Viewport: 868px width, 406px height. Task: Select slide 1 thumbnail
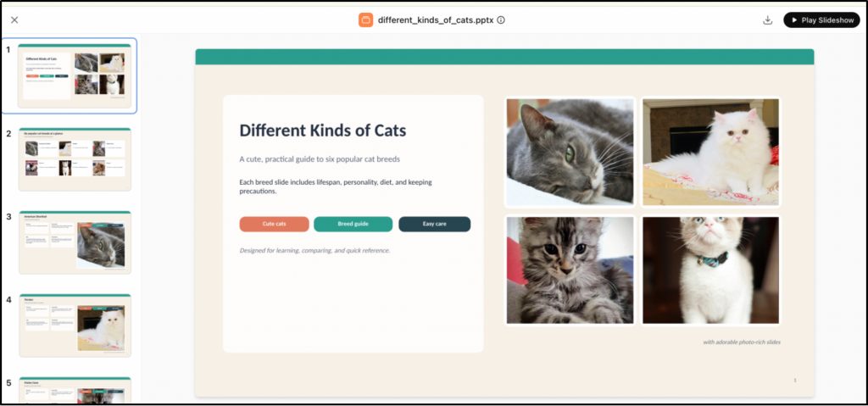click(75, 76)
